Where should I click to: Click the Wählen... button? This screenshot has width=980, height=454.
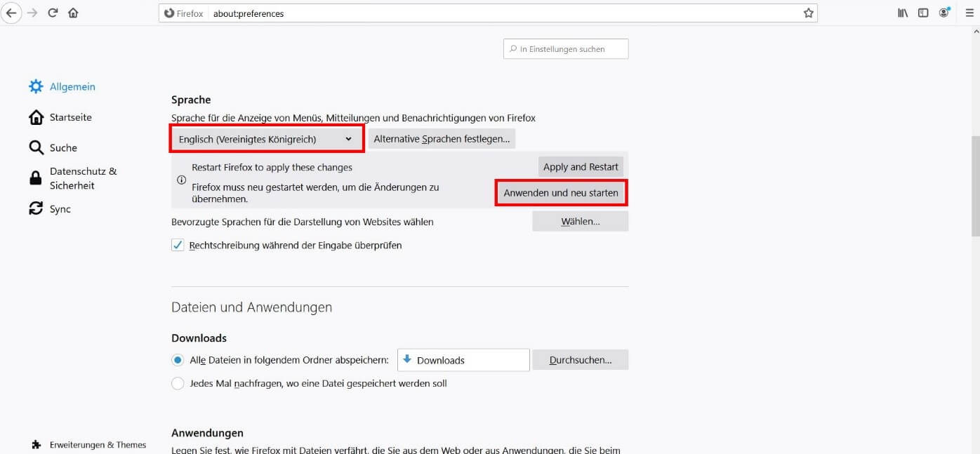pos(581,222)
